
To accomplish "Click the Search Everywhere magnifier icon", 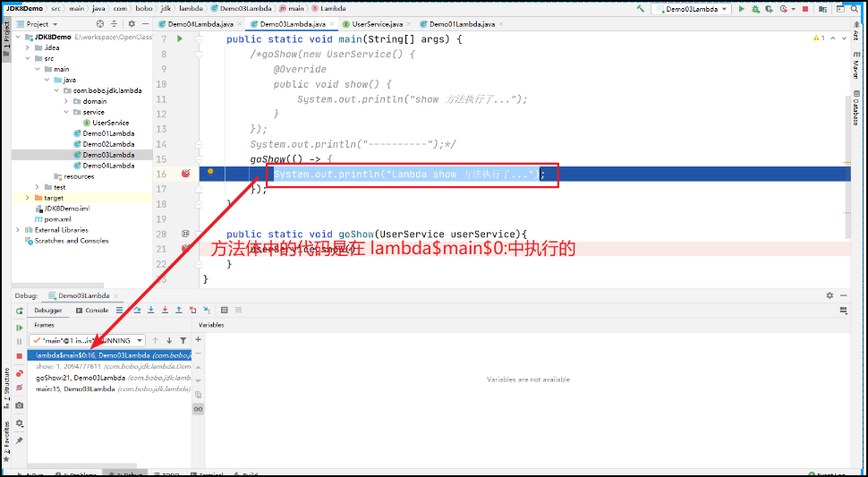I will pyautogui.click(x=855, y=9).
